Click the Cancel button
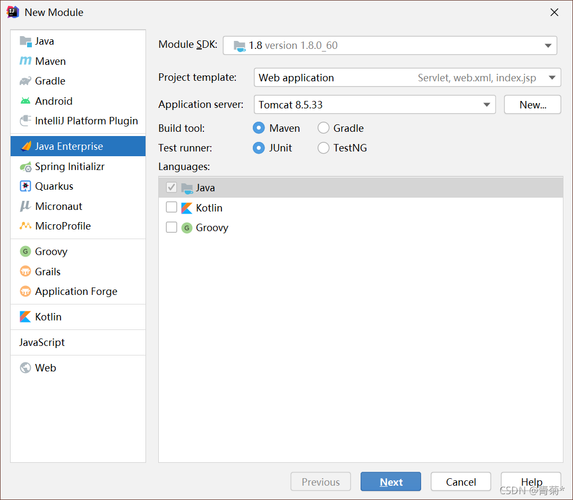The height and width of the screenshot is (500, 573). tap(460, 482)
